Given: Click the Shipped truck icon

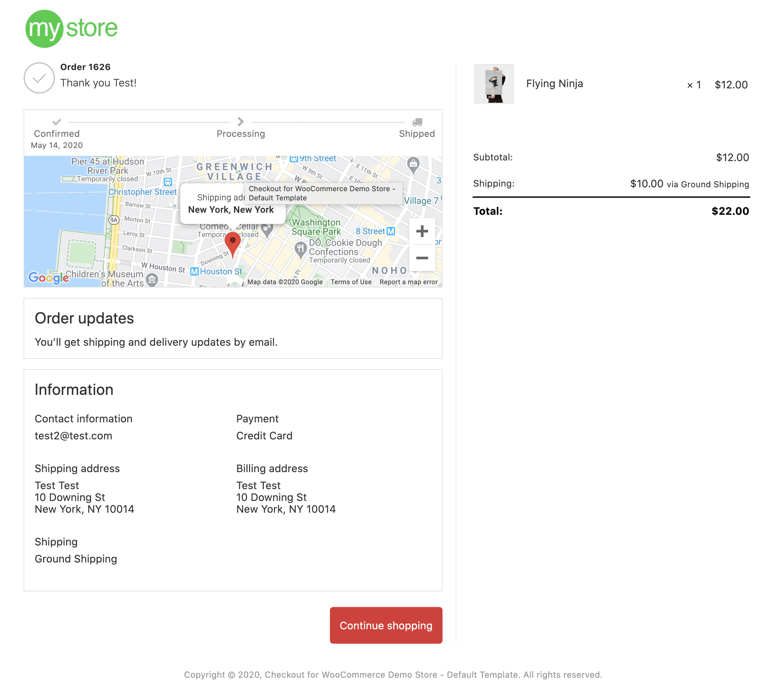Looking at the screenshot, I should tap(417, 122).
